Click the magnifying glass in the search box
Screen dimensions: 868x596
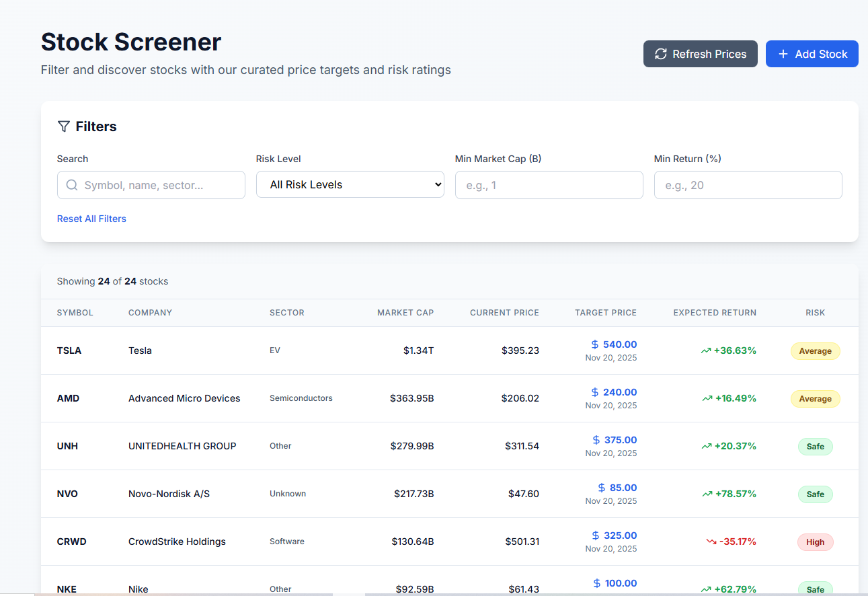[x=72, y=184]
